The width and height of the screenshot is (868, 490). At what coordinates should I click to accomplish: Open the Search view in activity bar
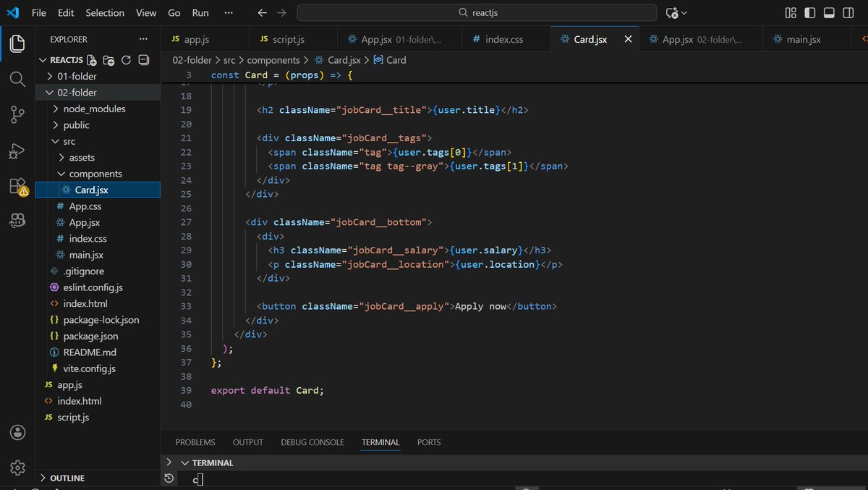point(17,78)
